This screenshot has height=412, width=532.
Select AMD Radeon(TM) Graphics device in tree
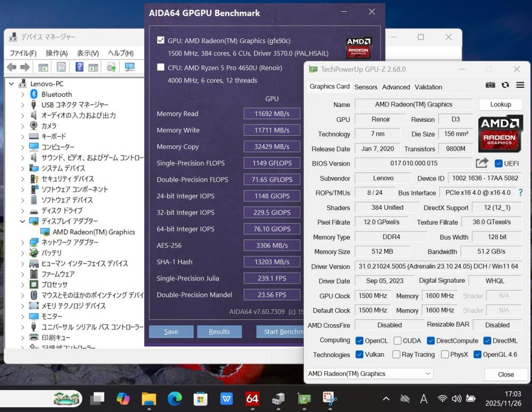[94, 232]
